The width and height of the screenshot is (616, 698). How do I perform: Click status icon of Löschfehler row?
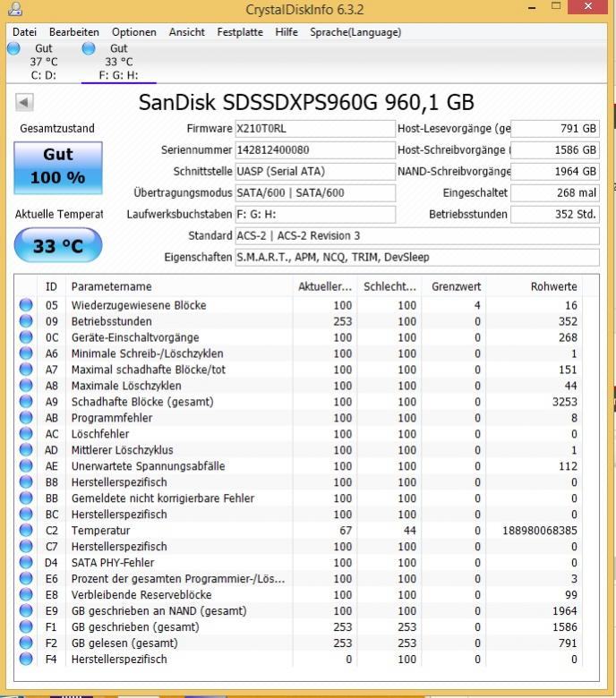click(26, 434)
